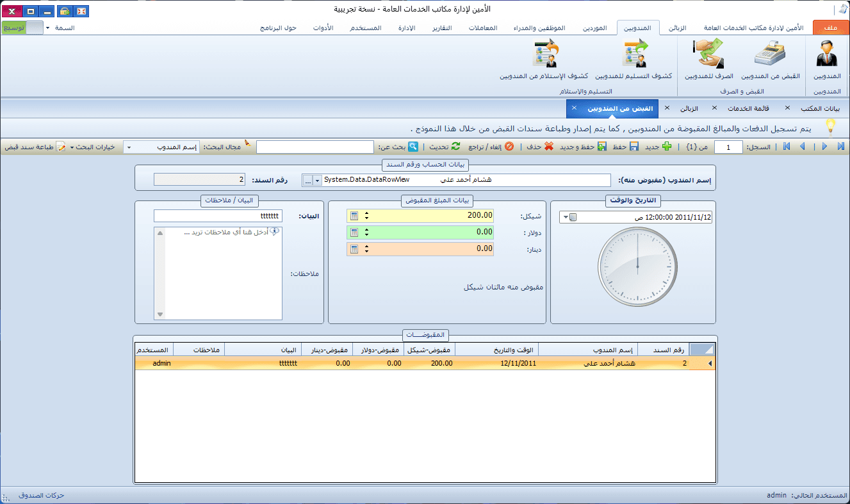Select the receipt row for هشام أحمد على
This screenshot has height=504, width=850.
[425, 363]
